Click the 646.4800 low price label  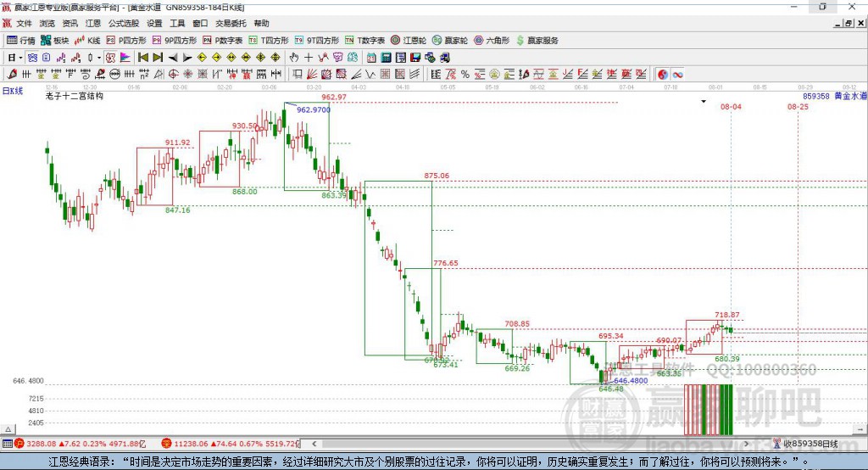[631, 381]
